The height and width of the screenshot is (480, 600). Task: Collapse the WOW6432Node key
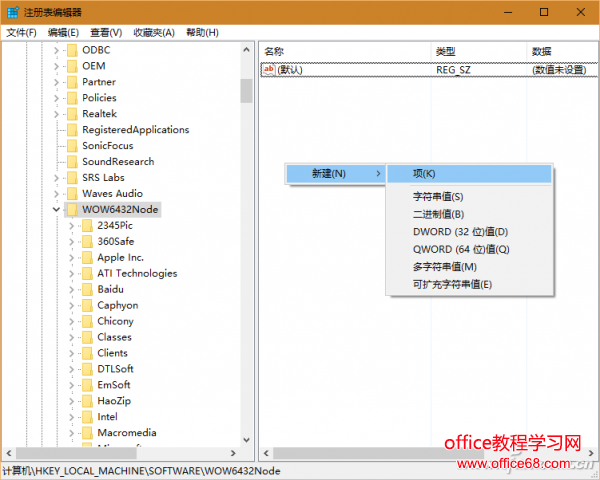[56, 209]
